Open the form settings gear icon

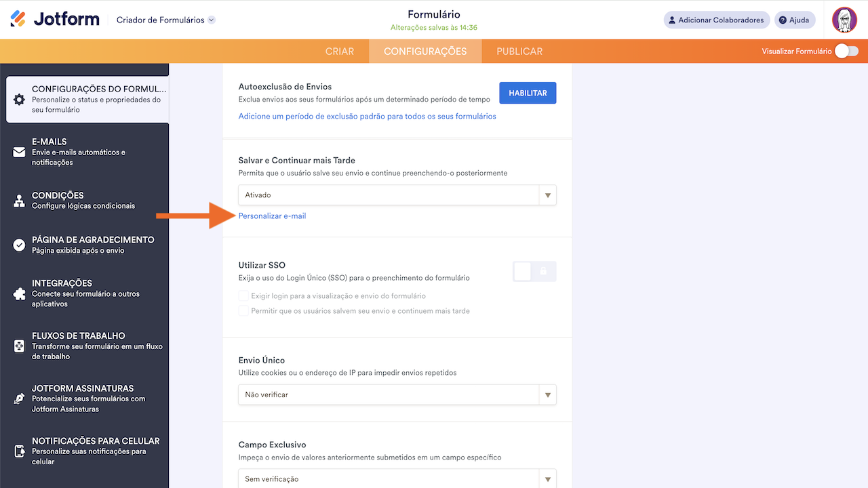tap(19, 99)
